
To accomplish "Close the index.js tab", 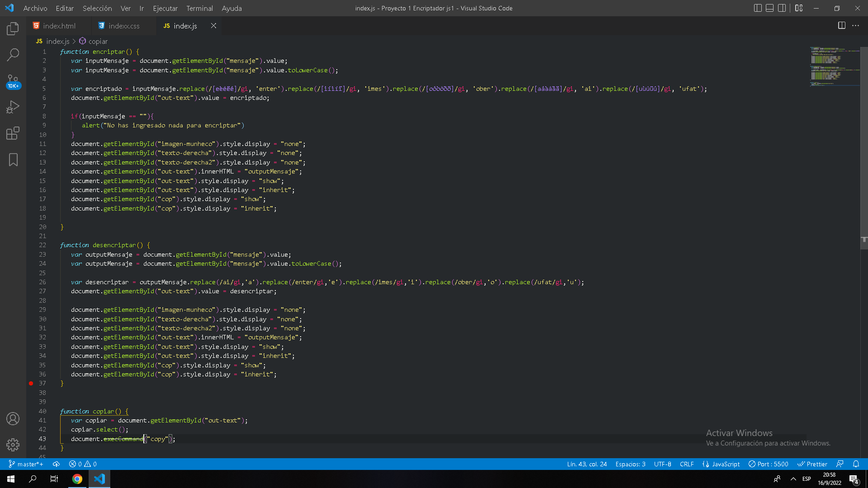I will (x=213, y=26).
